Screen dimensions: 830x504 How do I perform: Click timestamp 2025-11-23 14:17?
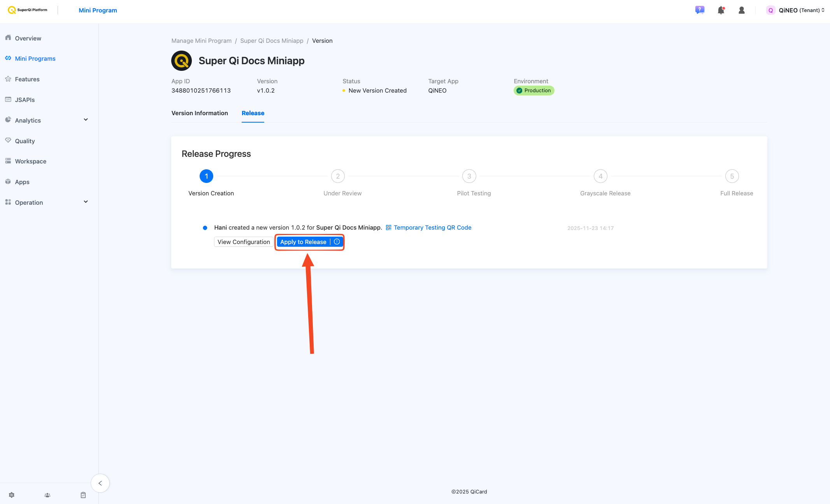point(590,228)
